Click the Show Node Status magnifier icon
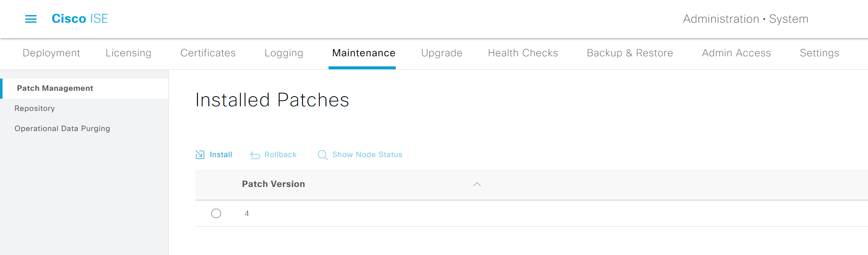The image size is (868, 255). (x=322, y=155)
